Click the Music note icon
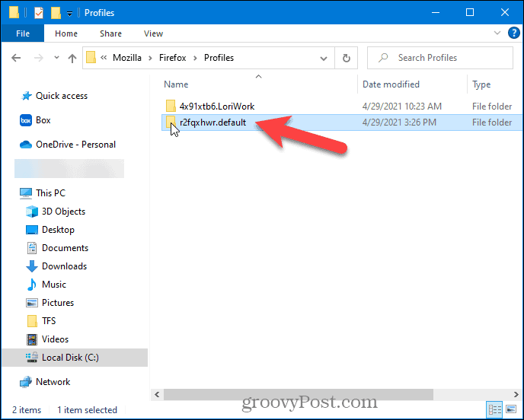Viewport: 524px width, 420px height. 32,285
